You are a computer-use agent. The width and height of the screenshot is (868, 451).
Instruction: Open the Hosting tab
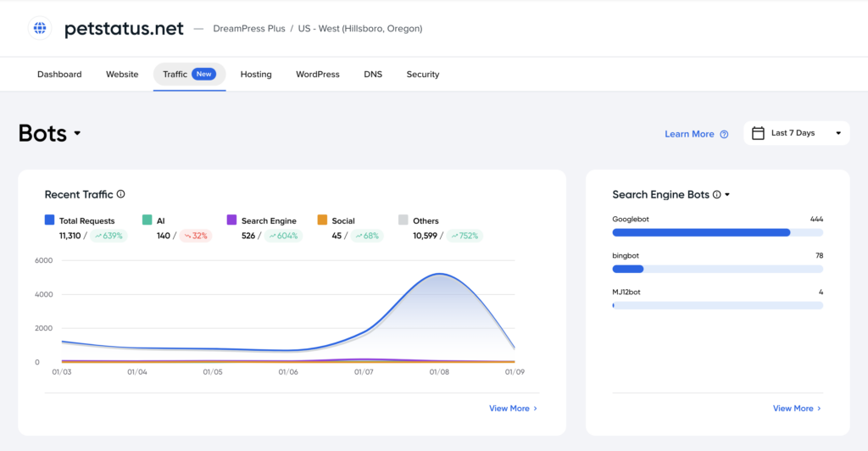(x=256, y=74)
